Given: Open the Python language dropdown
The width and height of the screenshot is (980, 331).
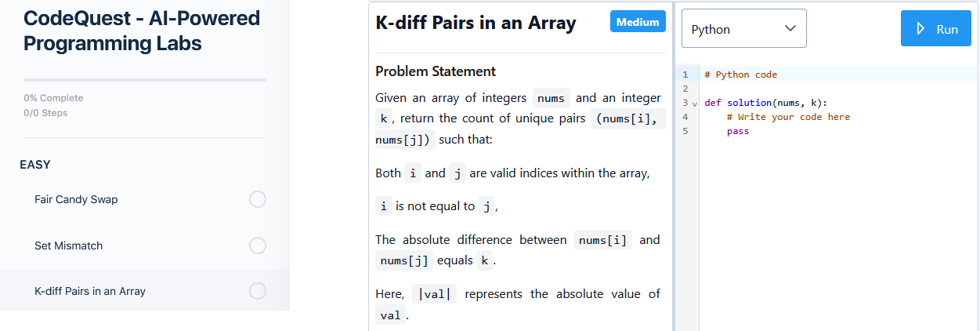Looking at the screenshot, I should click(743, 29).
